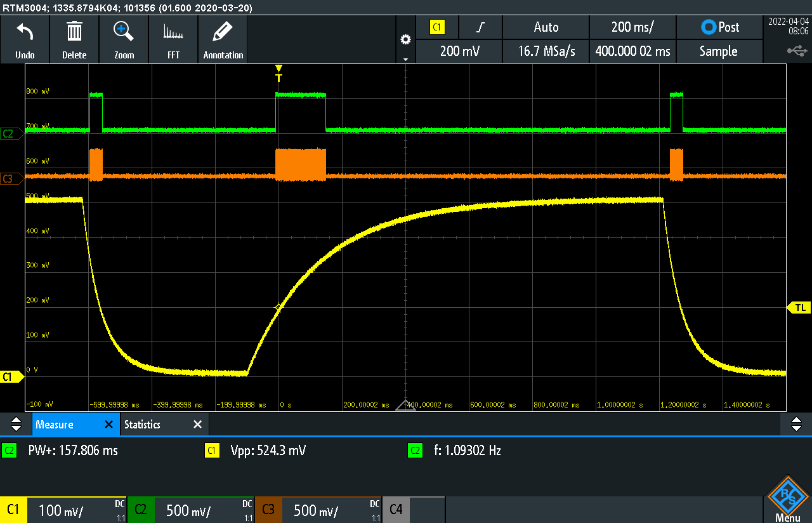Open the R&S Menu button
The height and width of the screenshot is (523, 812).
787,500
